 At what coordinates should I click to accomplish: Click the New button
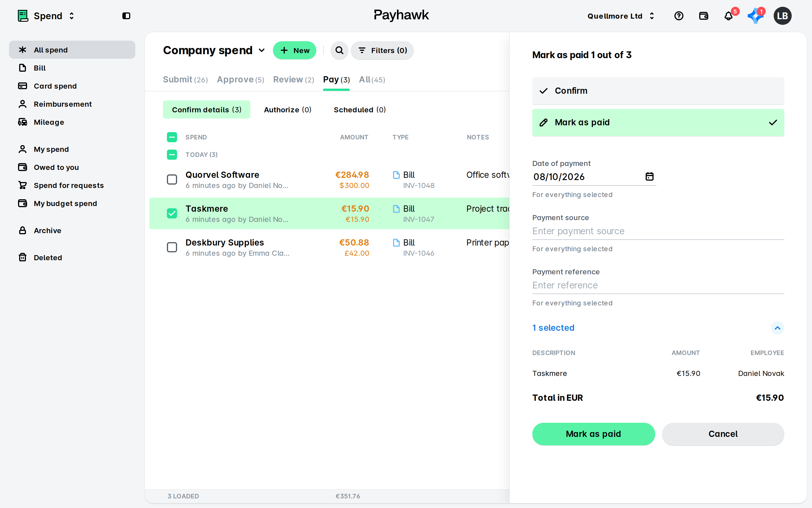click(x=294, y=51)
